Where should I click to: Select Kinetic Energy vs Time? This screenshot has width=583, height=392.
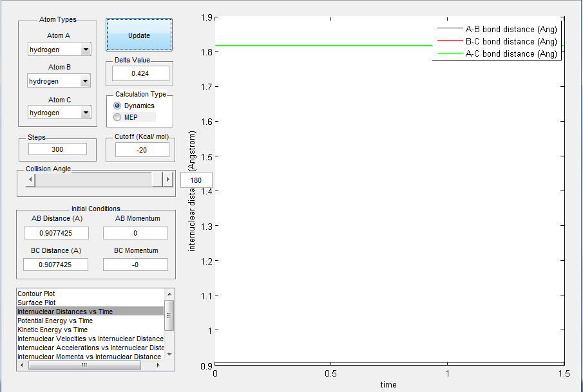[90, 330]
